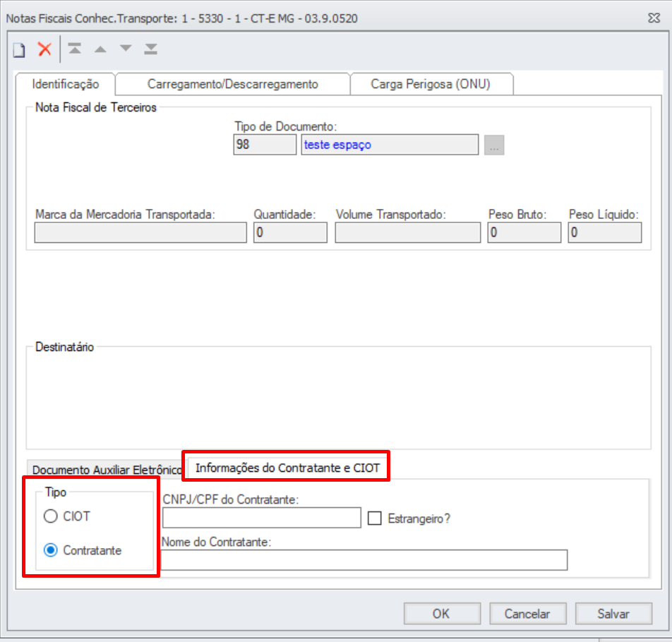Click the Salvar button
This screenshot has height=642, width=672.
[x=613, y=614]
